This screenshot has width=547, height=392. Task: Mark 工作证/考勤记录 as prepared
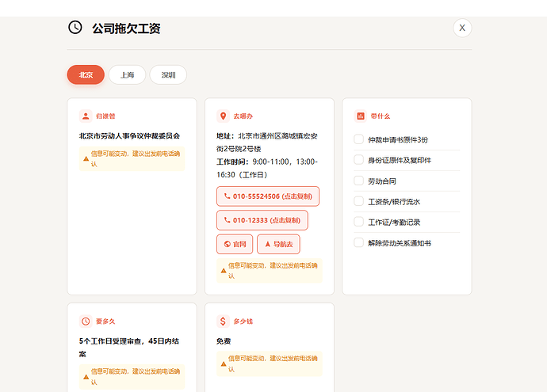[358, 222]
